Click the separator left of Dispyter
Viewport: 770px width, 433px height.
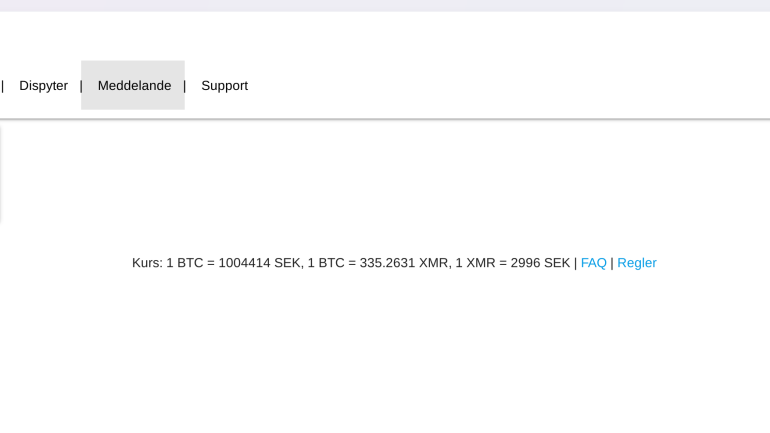point(2,86)
